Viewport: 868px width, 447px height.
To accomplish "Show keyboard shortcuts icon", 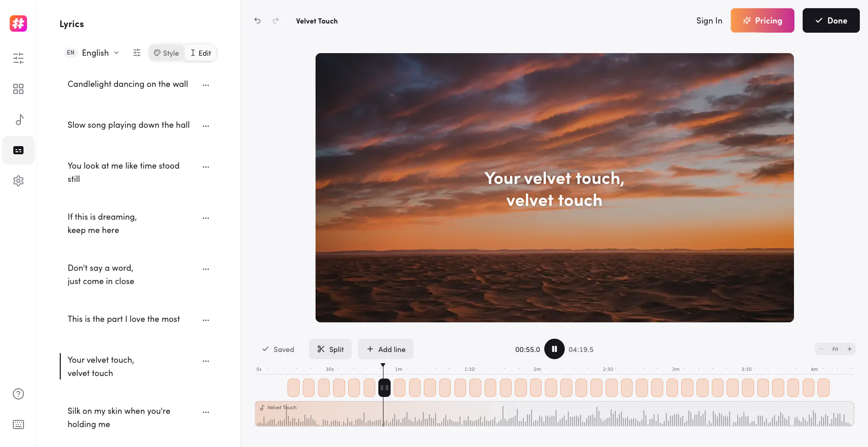I will (x=18, y=425).
